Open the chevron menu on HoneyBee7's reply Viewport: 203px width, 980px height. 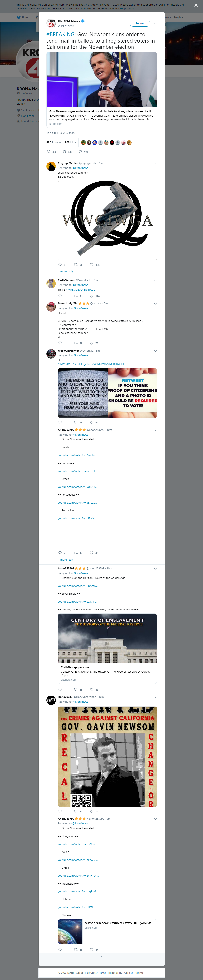pyautogui.click(x=155, y=697)
